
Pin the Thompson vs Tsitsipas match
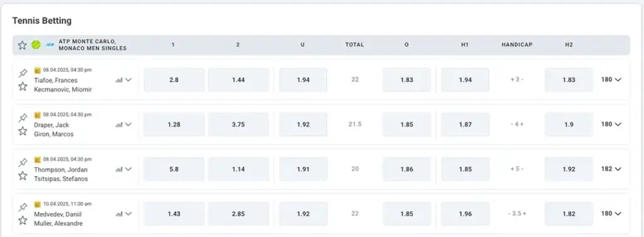tap(23, 163)
